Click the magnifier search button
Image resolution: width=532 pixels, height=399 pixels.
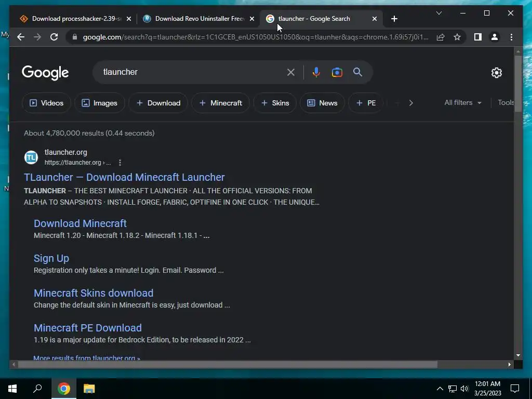click(x=357, y=72)
